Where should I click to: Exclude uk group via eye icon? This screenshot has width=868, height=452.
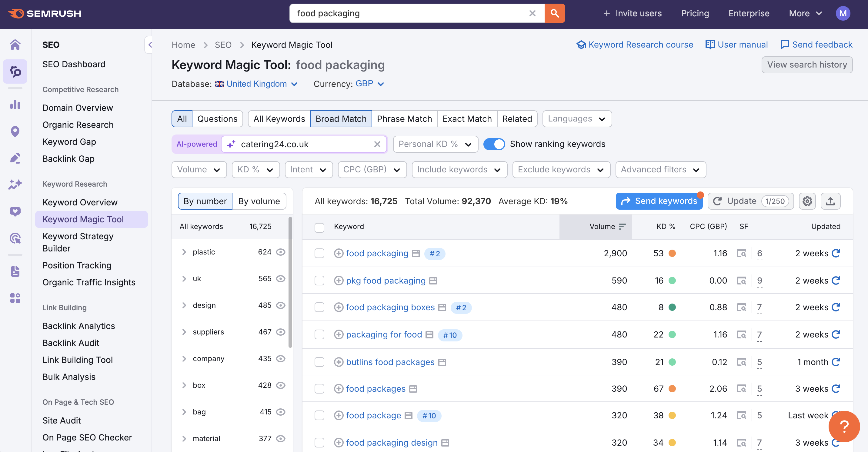pos(280,278)
